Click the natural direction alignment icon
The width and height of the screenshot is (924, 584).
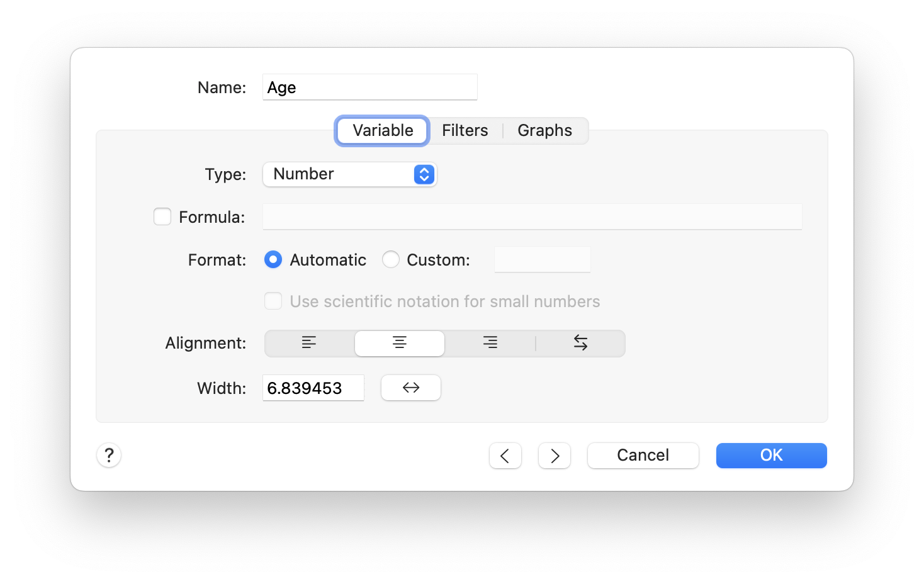pos(580,343)
